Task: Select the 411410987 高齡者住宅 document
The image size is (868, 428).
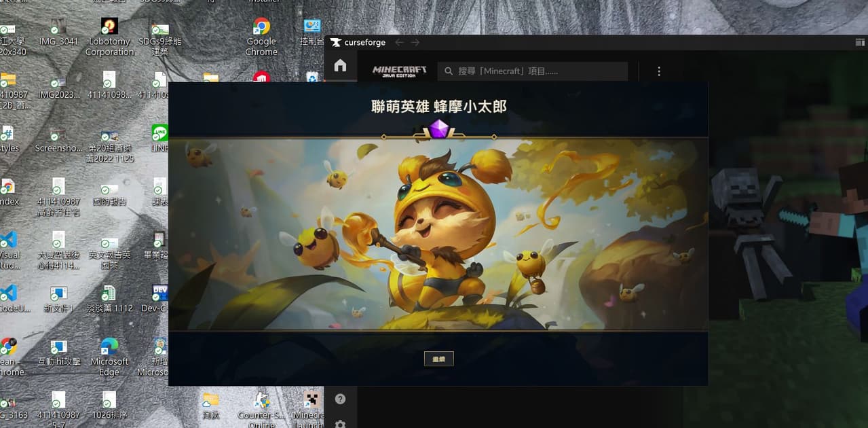Action: 58,197
